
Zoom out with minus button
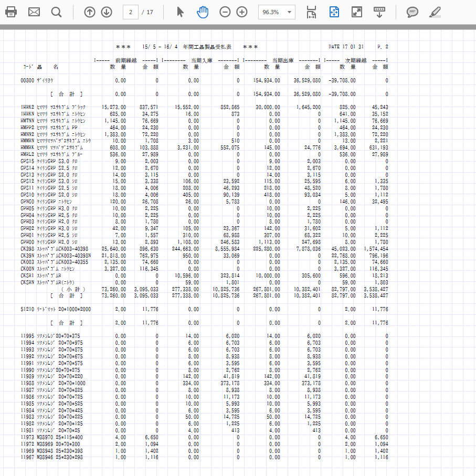(x=225, y=12)
